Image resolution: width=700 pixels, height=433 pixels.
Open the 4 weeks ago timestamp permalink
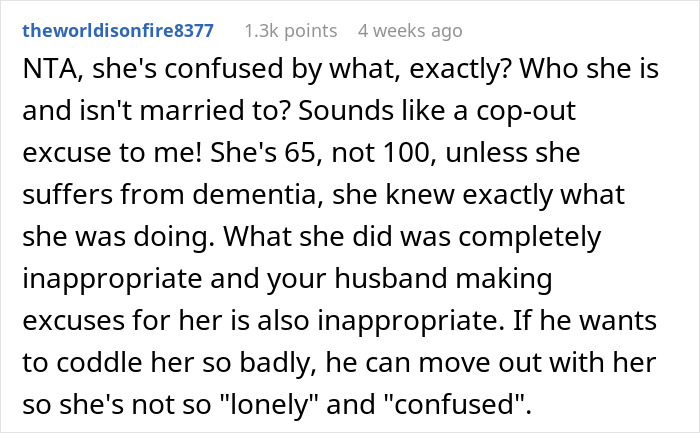pyautogui.click(x=410, y=31)
